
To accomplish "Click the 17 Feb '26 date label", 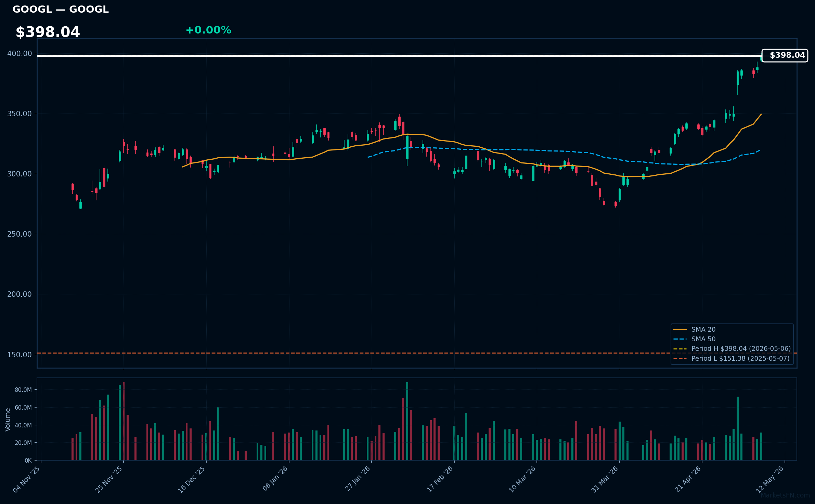I will 440,479.
